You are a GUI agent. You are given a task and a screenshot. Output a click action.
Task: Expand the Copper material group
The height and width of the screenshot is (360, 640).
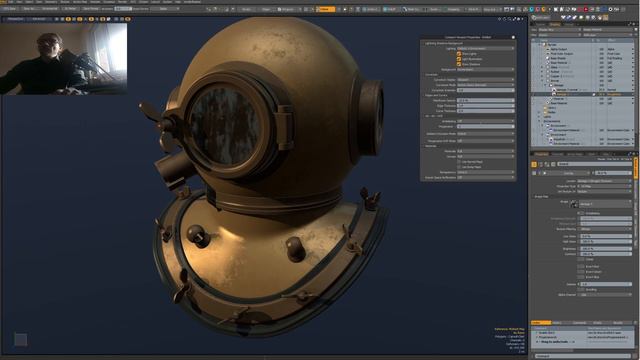(x=542, y=76)
